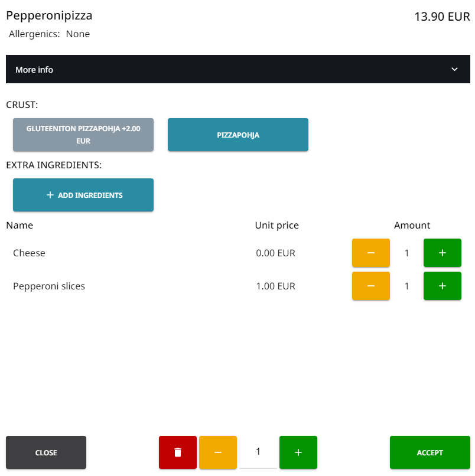Click the plus icon on Add Ingredients
This screenshot has height=476, width=475.
50,195
